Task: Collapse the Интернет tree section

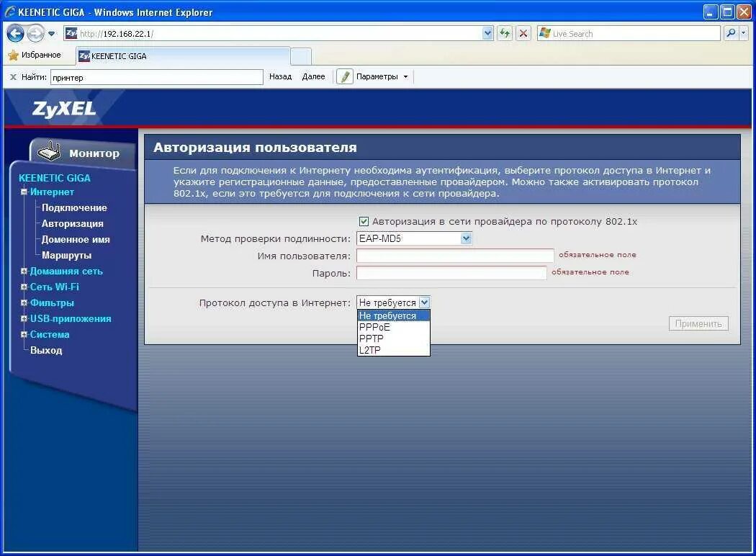Action: tap(24, 192)
